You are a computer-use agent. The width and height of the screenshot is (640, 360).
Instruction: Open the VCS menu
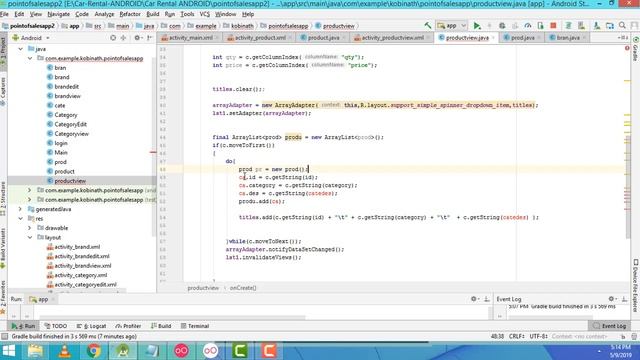pyautogui.click(x=204, y=14)
